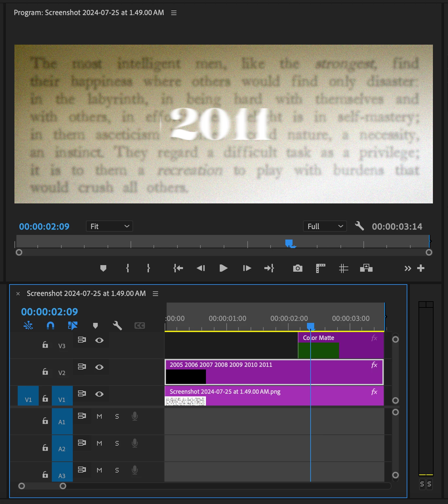Hide the V1 track output
Viewport: 448px width, 504px height.
click(99, 394)
